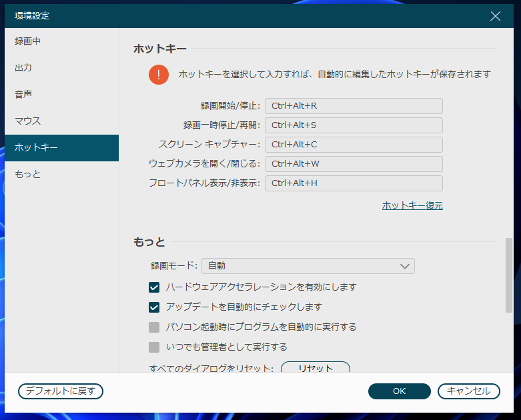Go to the マウス settings section
Viewport: 521px width, 420px height.
tap(61, 121)
